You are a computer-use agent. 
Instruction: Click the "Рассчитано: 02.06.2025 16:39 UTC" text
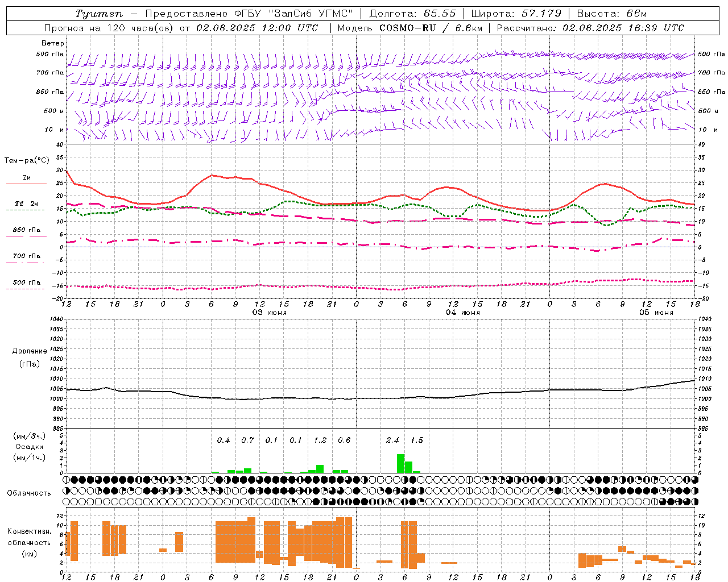[x=591, y=28]
